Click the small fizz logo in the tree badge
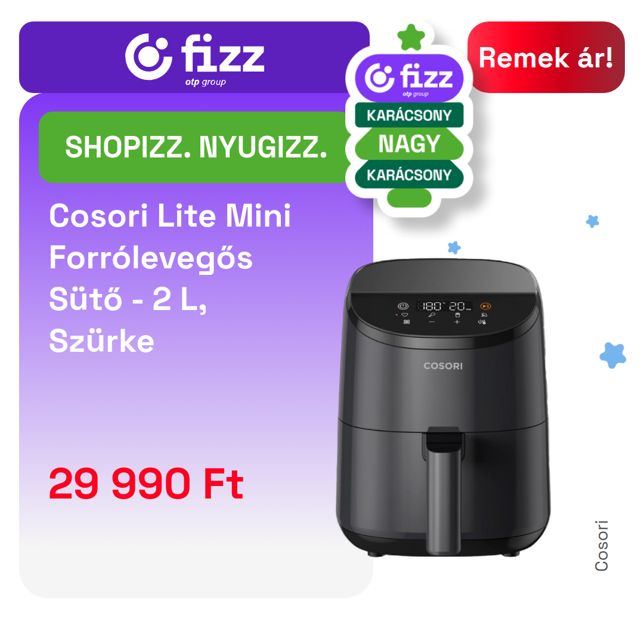The width and height of the screenshot is (644, 644). click(409, 78)
